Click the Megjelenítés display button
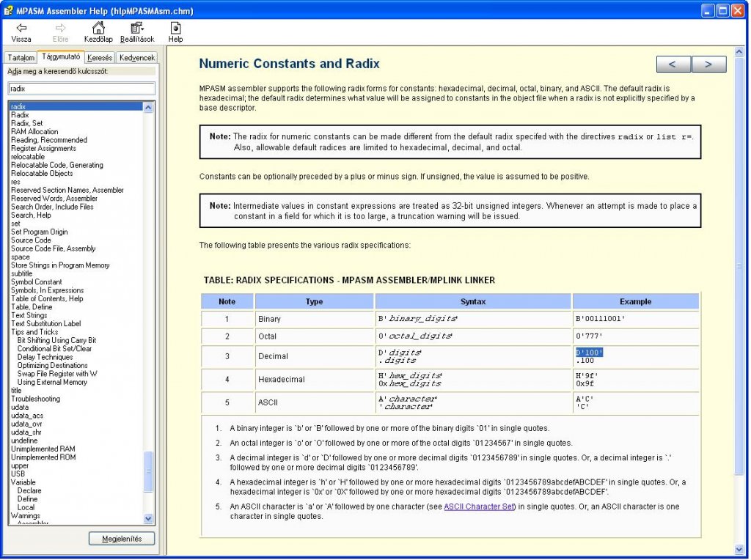Image resolution: width=751 pixels, height=560 pixels. [x=122, y=539]
